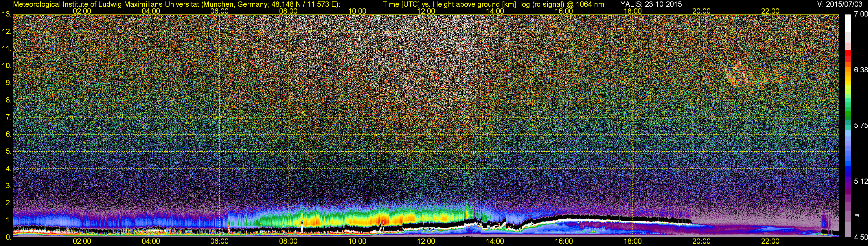Click the 'YALIS: 23-10-2015' date label
The image size is (868, 246).
pyautogui.click(x=651, y=4)
